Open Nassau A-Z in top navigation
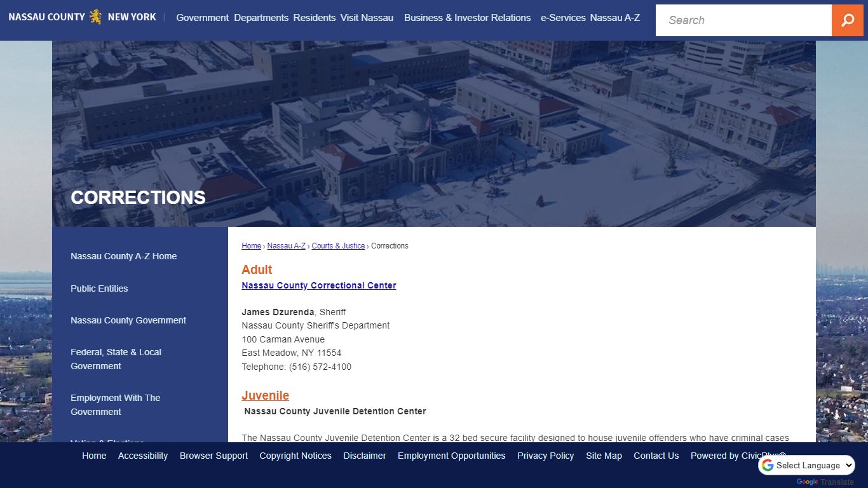The height and width of the screenshot is (488, 868). click(614, 18)
